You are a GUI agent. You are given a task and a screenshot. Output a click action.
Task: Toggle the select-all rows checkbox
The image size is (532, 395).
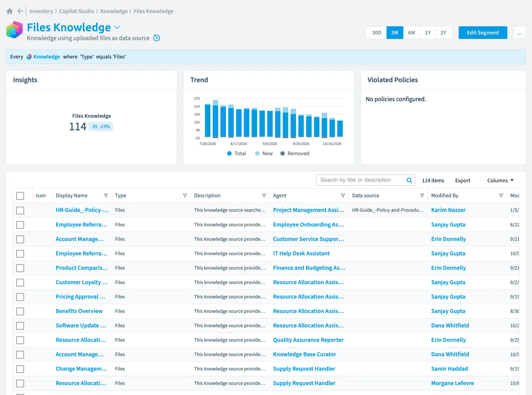[20, 196]
